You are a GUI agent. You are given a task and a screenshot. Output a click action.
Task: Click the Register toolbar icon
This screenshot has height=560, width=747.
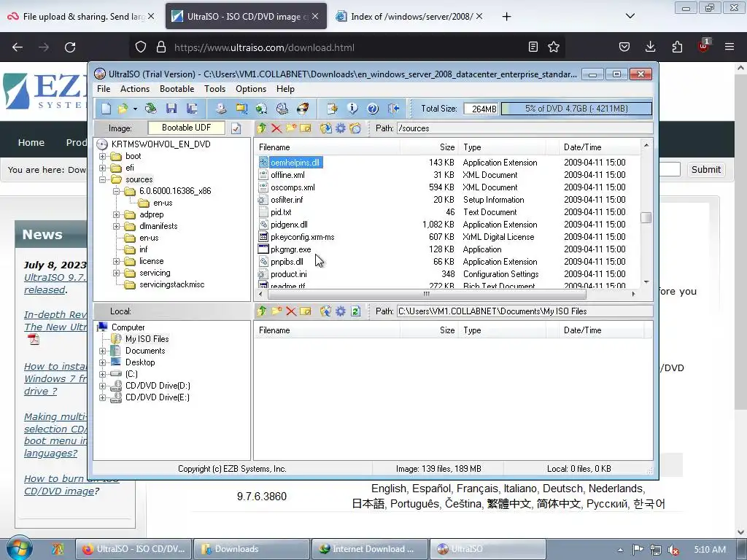click(332, 109)
